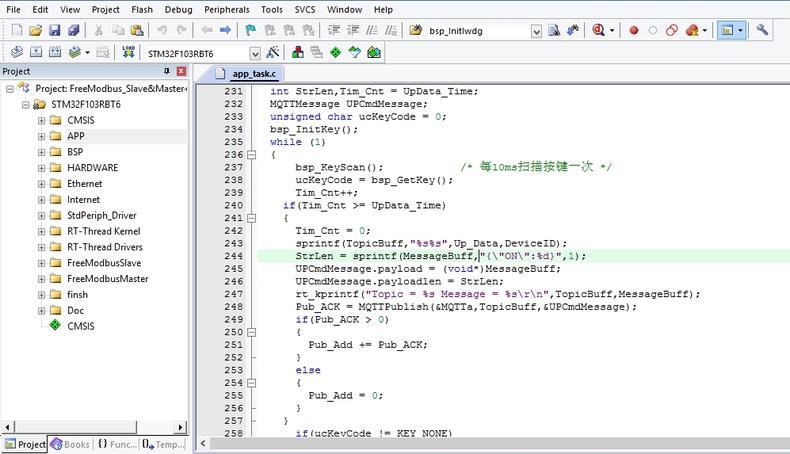Open the Pack Installer icon

coord(374,52)
